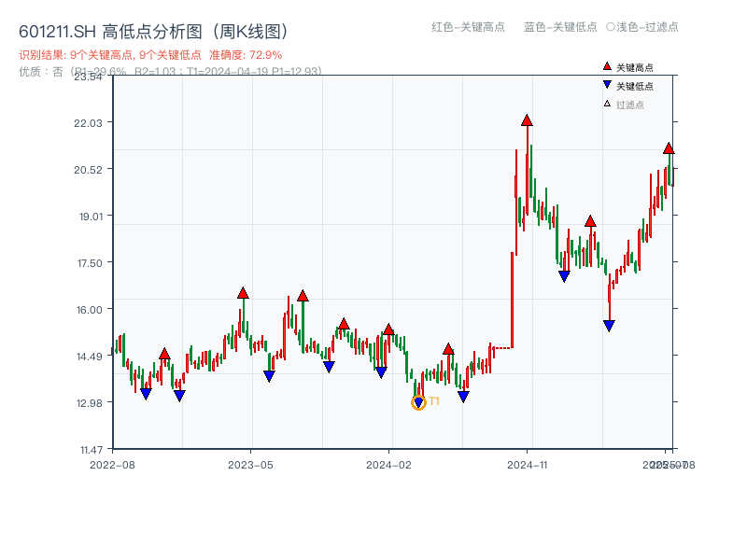Click the orange T1 label
This screenshot has height=560, width=747.
[434, 401]
